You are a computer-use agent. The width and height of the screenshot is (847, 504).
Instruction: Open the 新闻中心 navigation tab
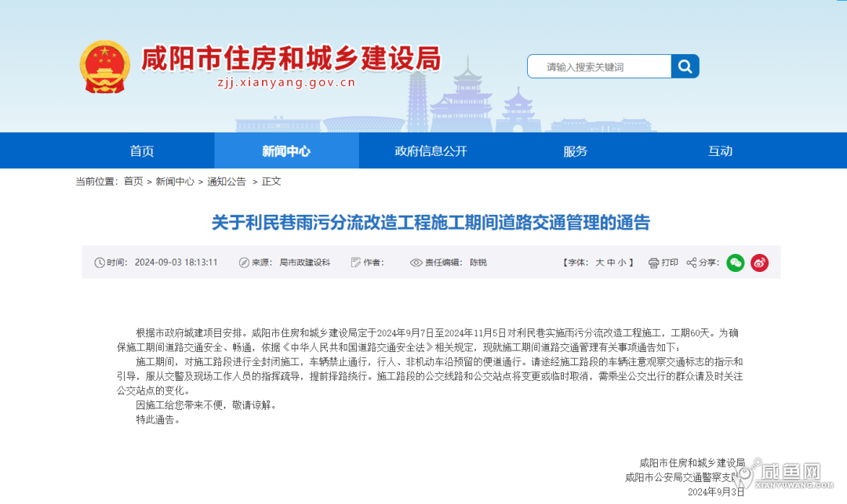286,151
